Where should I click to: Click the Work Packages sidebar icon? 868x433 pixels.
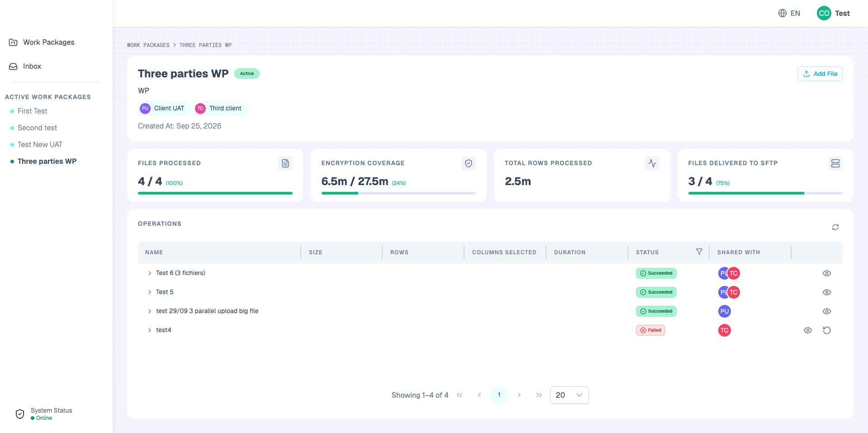[13, 42]
